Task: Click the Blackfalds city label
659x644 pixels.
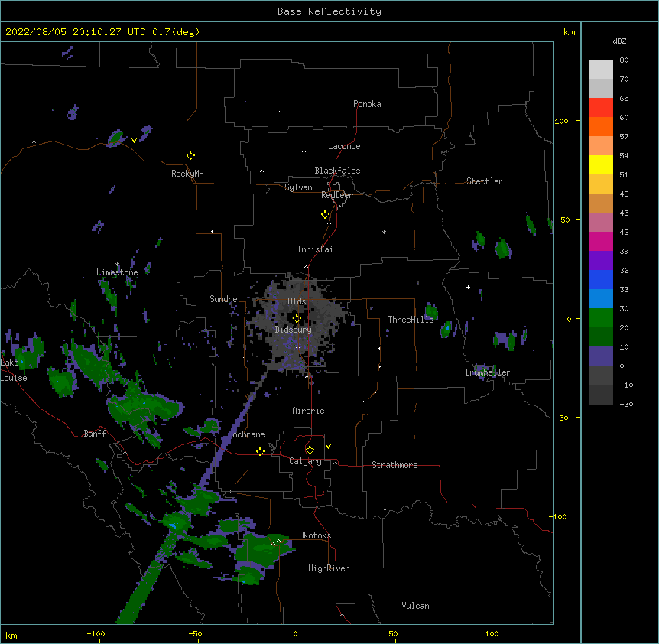Action: pos(337,171)
